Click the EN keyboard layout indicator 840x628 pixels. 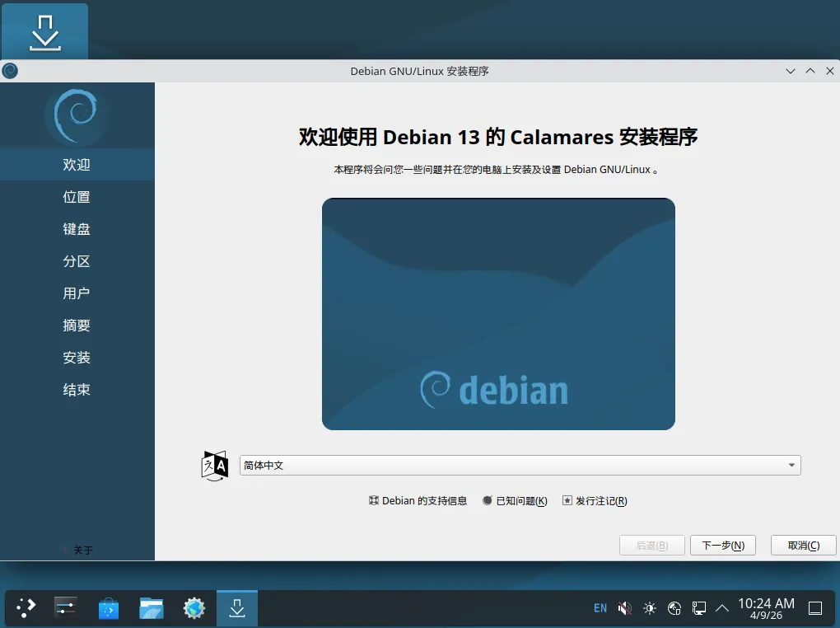point(600,608)
